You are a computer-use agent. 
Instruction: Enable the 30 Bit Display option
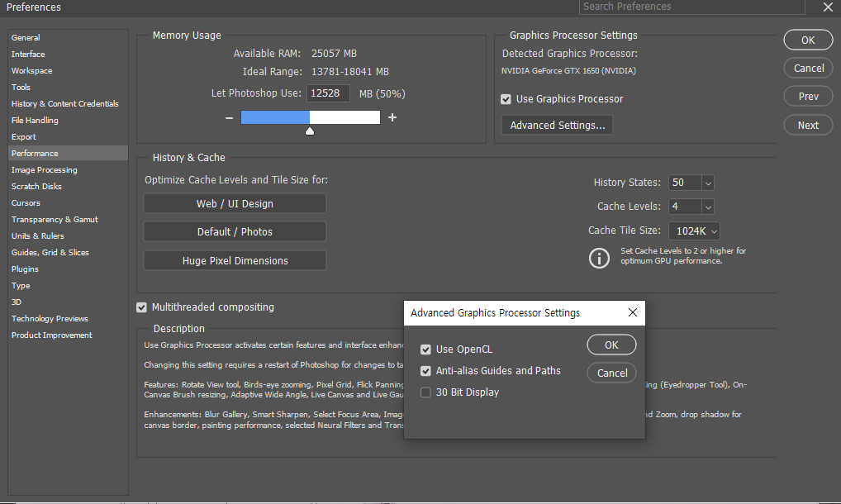(x=425, y=392)
